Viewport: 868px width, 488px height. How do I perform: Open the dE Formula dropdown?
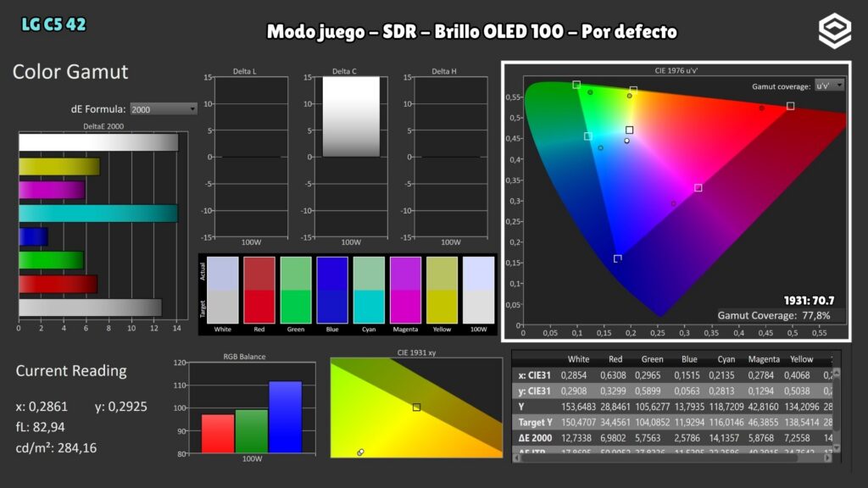tap(164, 109)
